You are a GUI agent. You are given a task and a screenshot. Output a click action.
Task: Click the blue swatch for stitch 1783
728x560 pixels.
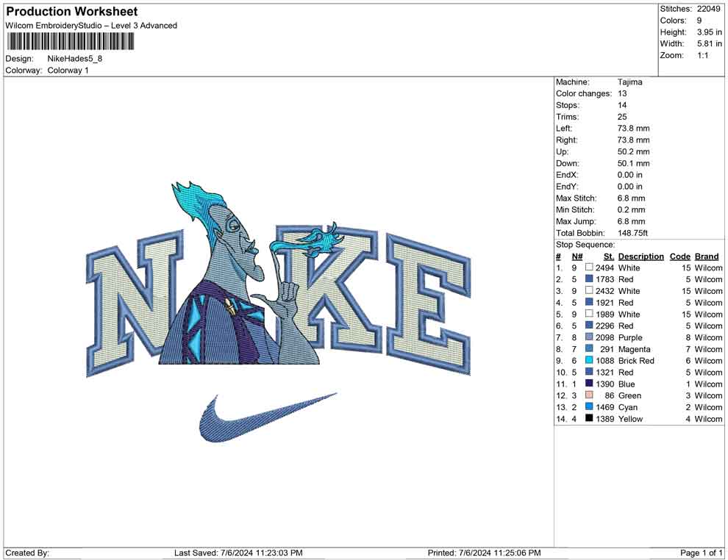coord(589,279)
